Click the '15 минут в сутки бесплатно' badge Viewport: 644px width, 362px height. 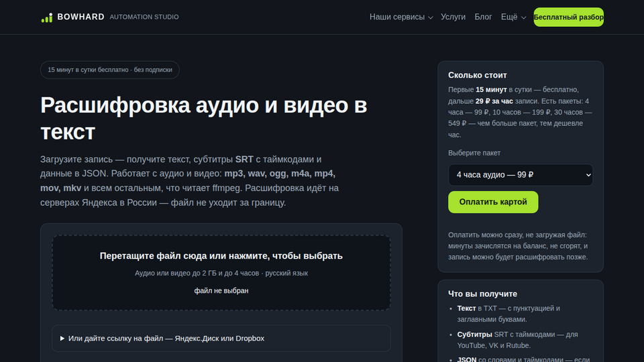[x=109, y=70]
